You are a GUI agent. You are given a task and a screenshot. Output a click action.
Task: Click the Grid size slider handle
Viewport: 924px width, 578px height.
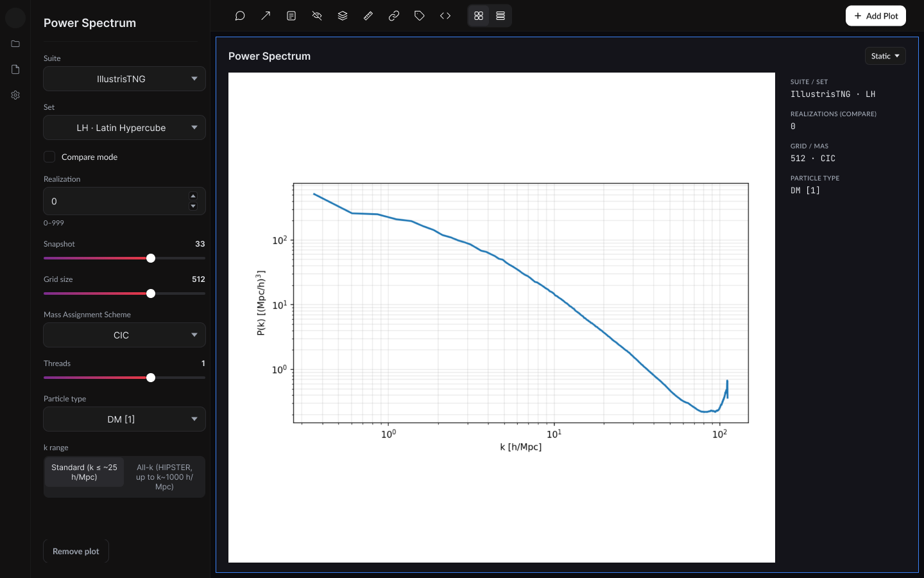(151, 293)
